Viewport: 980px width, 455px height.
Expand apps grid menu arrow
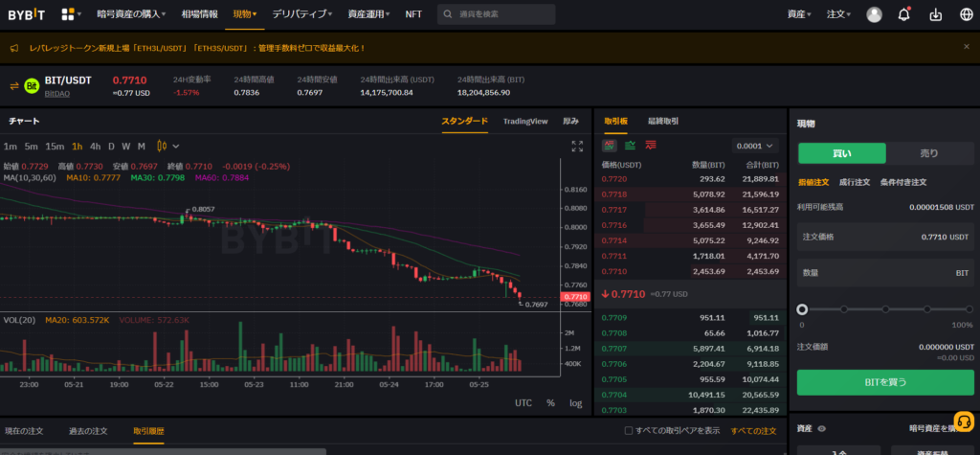coord(79,14)
